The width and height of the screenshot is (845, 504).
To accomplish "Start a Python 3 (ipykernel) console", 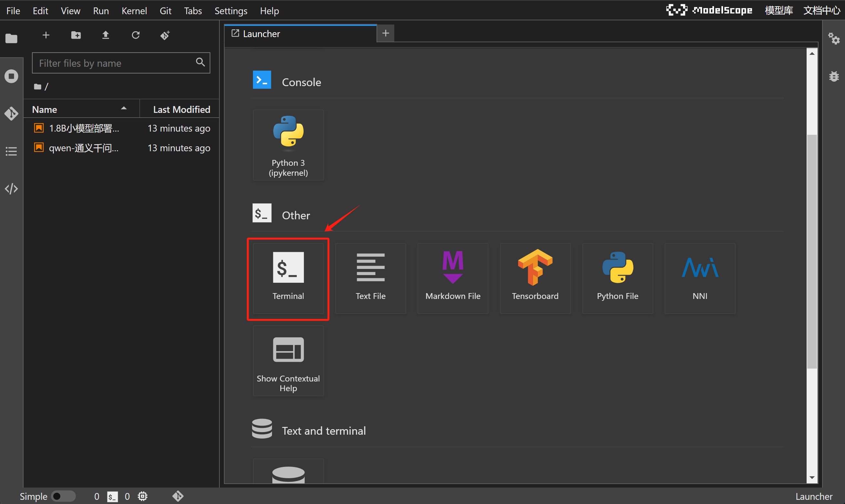I will click(x=288, y=145).
